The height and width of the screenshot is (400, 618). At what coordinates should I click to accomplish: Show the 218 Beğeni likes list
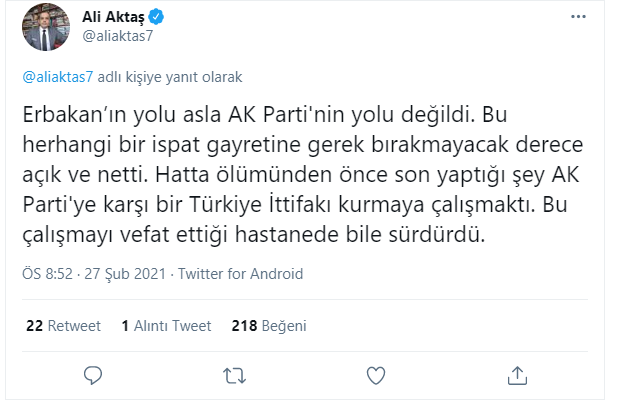[268, 325]
